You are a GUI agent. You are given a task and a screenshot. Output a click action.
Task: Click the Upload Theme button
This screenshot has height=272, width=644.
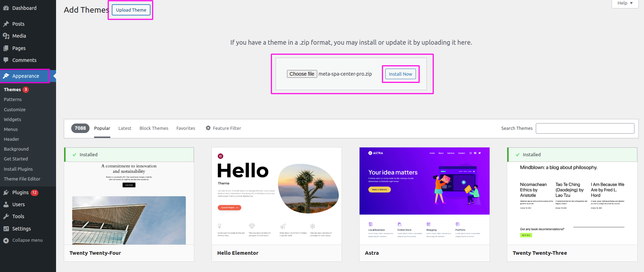point(131,10)
